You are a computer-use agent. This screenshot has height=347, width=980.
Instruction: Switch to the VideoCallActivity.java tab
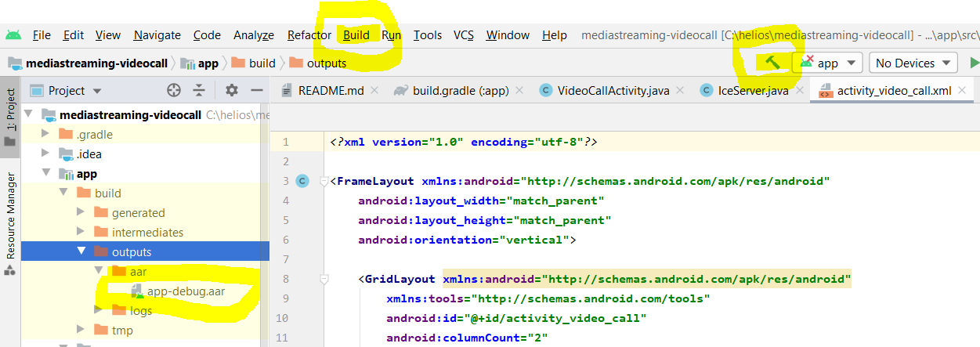point(613,91)
